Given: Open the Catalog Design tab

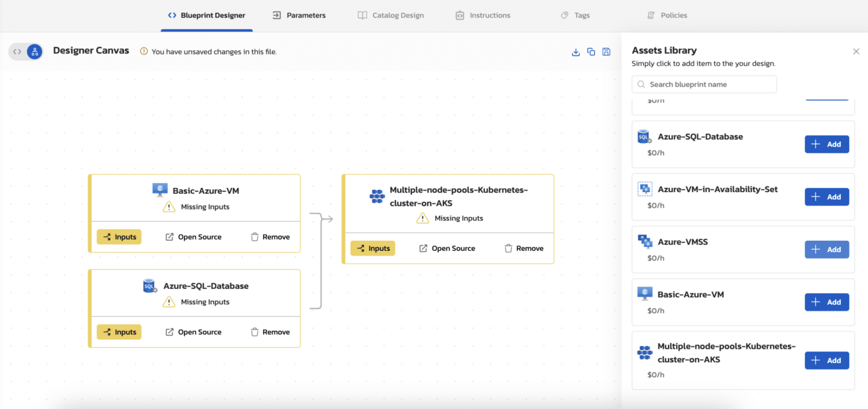Looking at the screenshot, I should click(391, 15).
